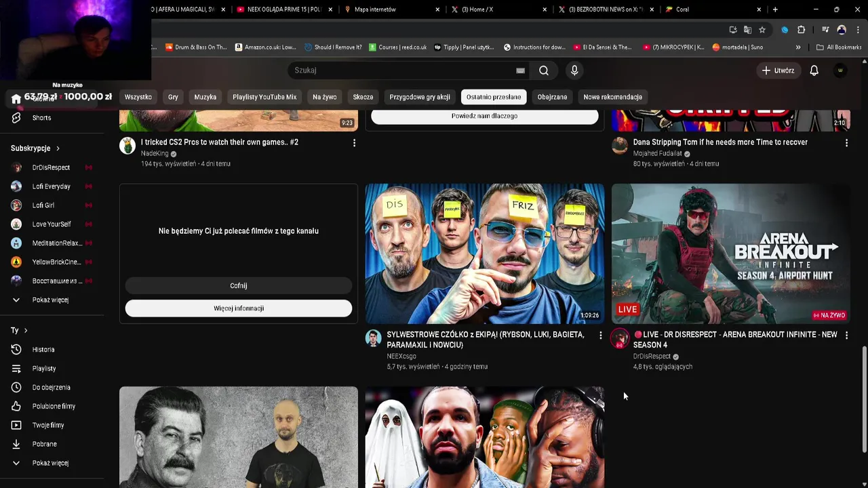Open Arena Breakout Infinite live thumbnail
Image resolution: width=868 pixels, height=488 pixels.
(730, 253)
